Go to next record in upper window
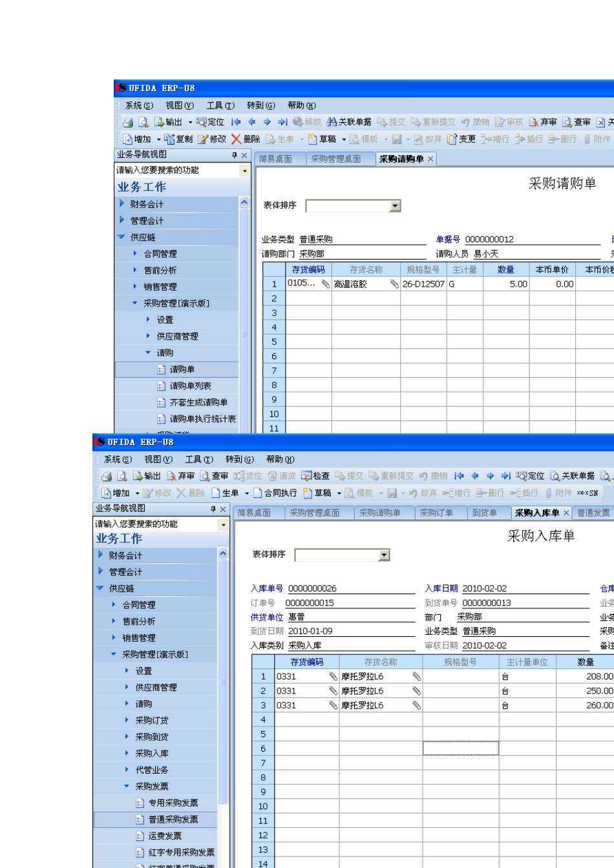The width and height of the screenshot is (614, 868). click(267, 122)
